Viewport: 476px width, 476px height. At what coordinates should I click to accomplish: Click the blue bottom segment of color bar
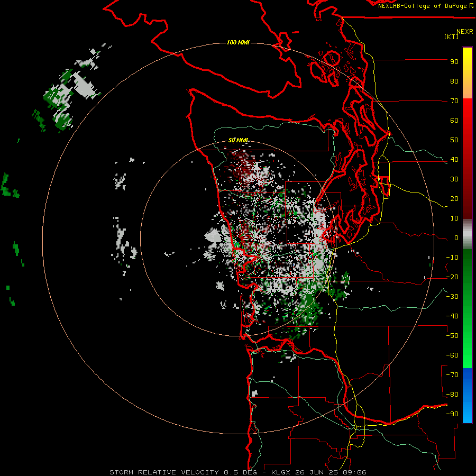point(467,396)
